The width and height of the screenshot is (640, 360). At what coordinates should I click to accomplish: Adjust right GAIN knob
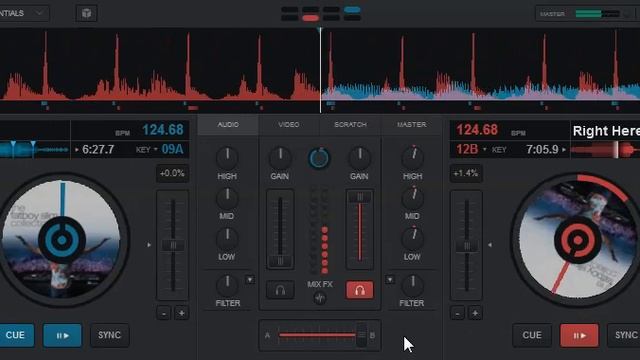click(360, 158)
